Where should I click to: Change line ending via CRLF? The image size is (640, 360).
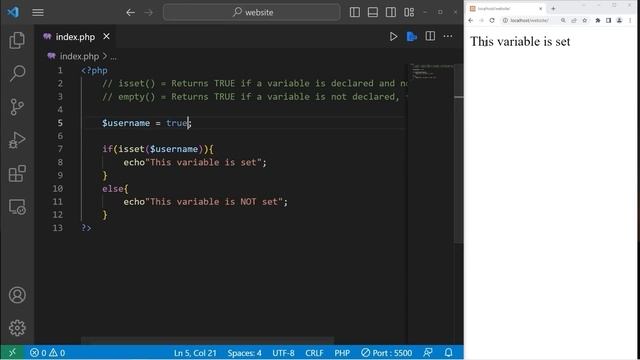pos(314,353)
